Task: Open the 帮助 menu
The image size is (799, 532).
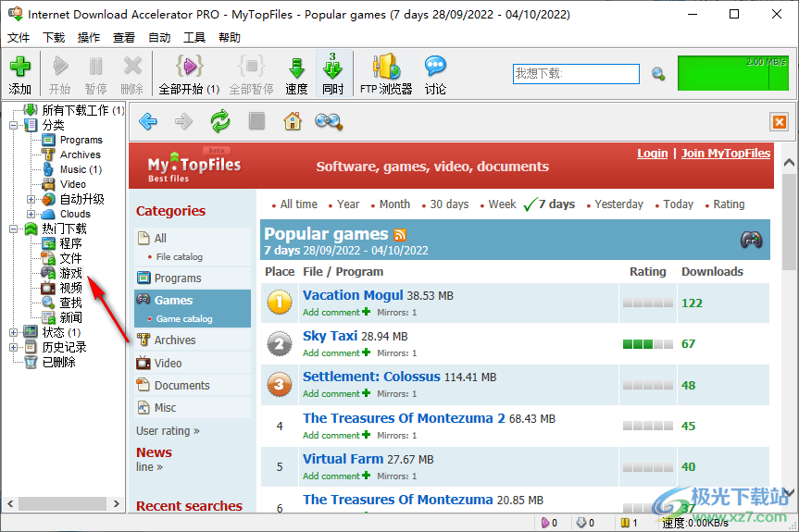Action: point(230,38)
